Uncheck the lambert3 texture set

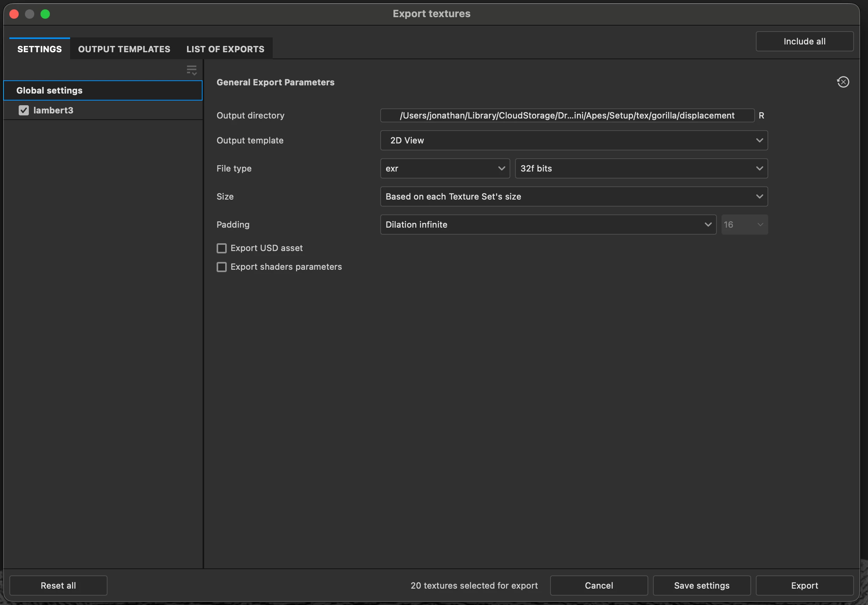(x=24, y=110)
